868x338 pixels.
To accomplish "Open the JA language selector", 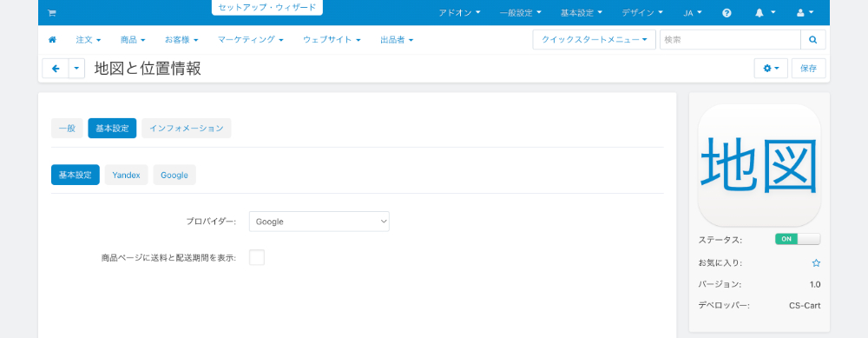I will pos(693,13).
